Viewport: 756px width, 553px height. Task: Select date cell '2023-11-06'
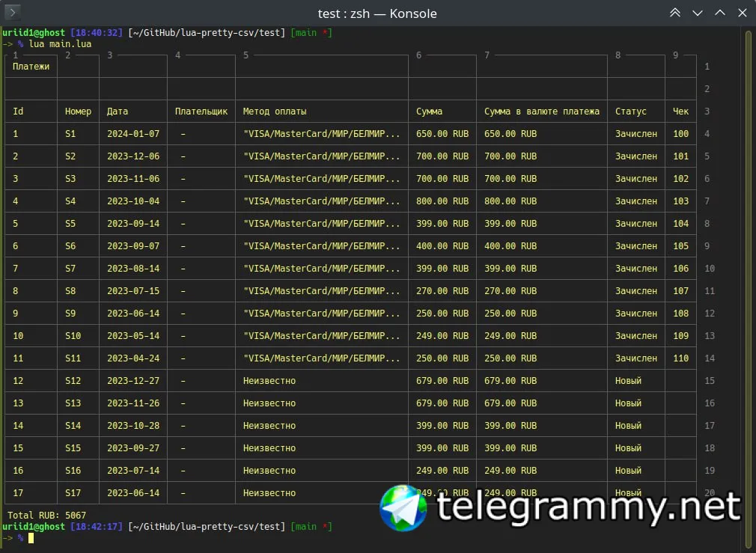point(133,178)
